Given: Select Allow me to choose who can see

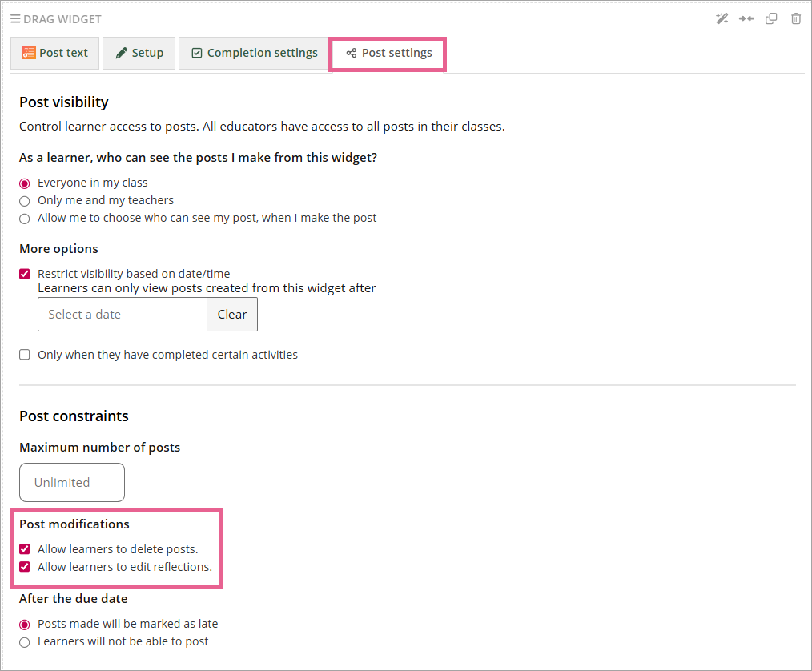Looking at the screenshot, I should 24,219.
